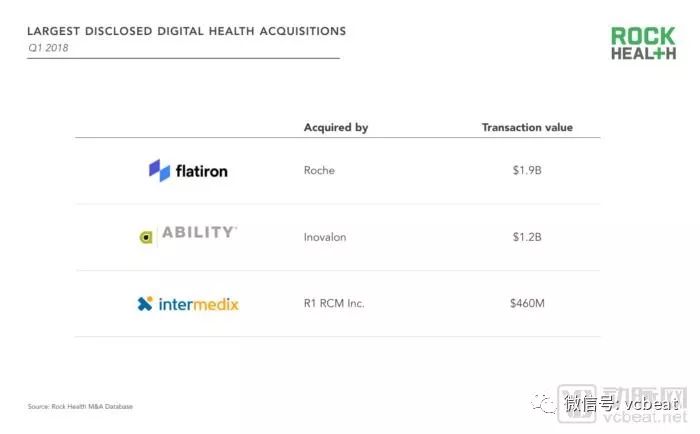
Task: Click the Inovalon acquirer entry
Action: click(x=325, y=237)
